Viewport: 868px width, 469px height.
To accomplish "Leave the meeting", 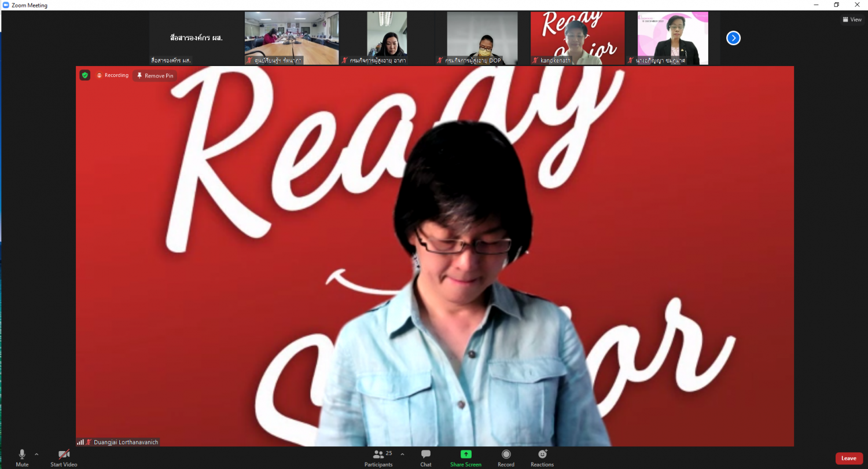I will click(849, 459).
